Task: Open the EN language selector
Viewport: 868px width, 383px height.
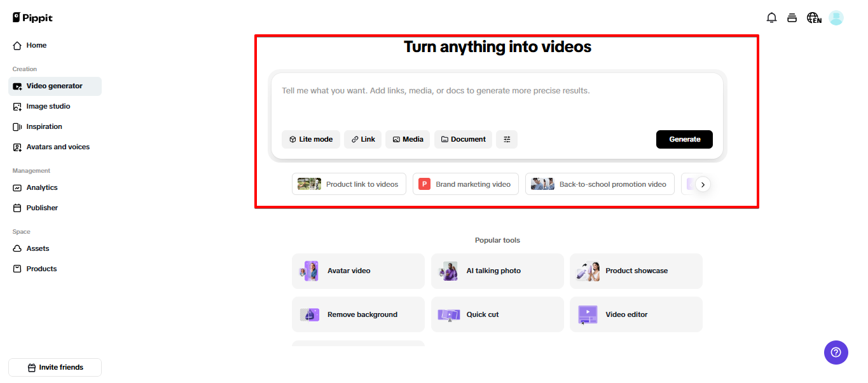Action: (814, 17)
